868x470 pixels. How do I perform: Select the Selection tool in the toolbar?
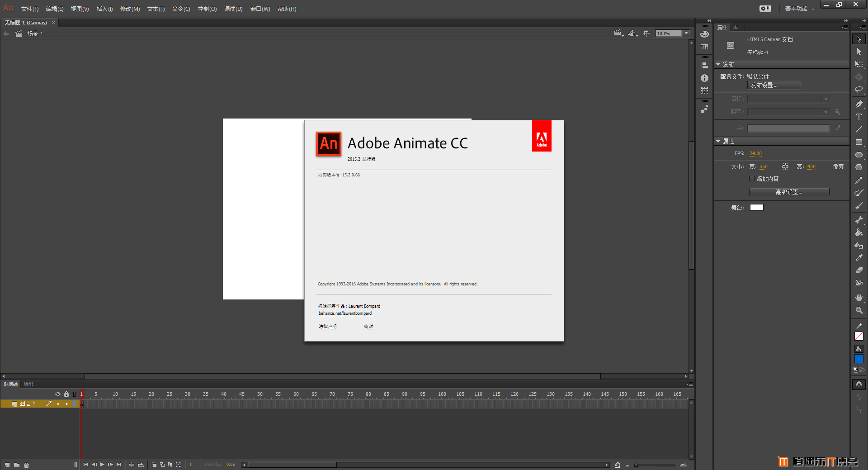point(859,39)
